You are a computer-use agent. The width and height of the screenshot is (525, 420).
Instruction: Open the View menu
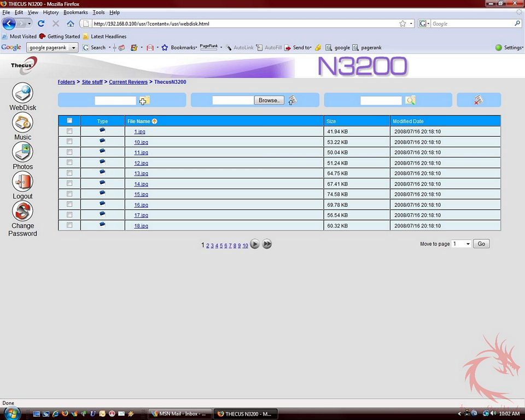[x=33, y=13]
